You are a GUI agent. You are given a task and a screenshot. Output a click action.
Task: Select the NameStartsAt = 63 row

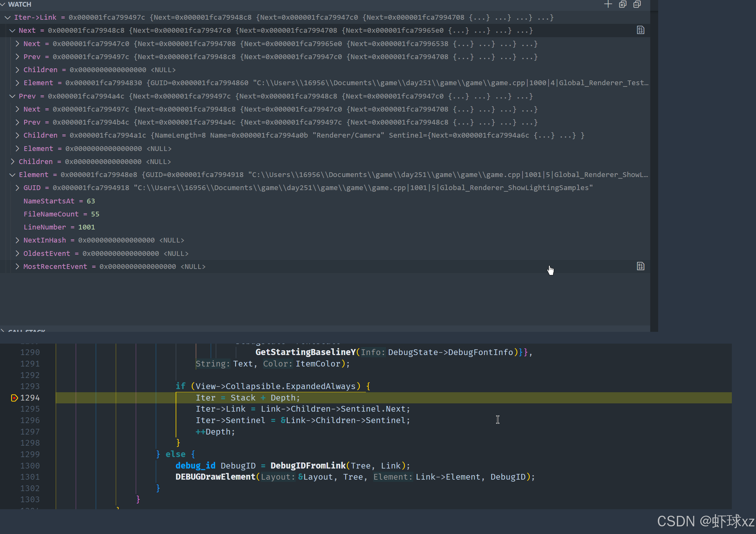[59, 201]
